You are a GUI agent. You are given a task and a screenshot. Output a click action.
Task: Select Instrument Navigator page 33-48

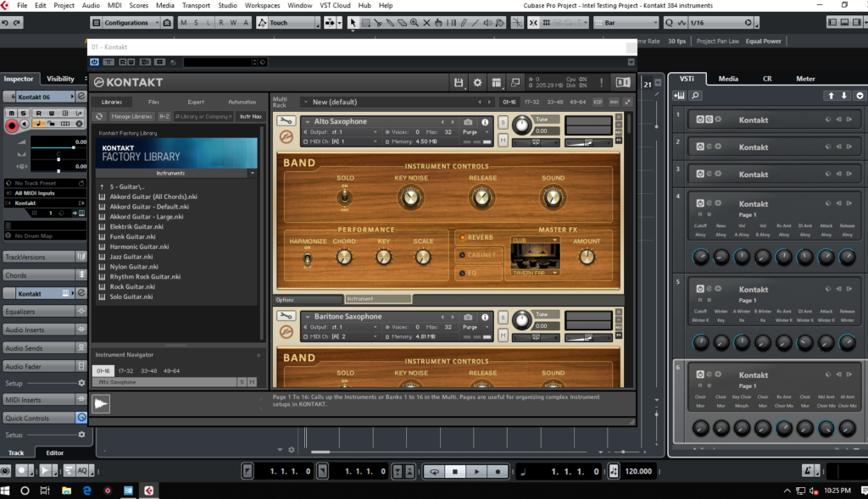click(x=148, y=371)
